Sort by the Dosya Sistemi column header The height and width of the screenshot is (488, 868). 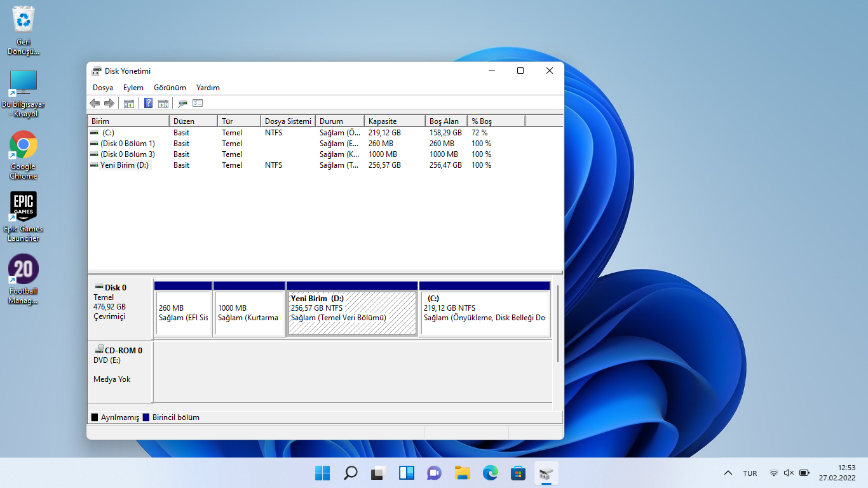[288, 121]
